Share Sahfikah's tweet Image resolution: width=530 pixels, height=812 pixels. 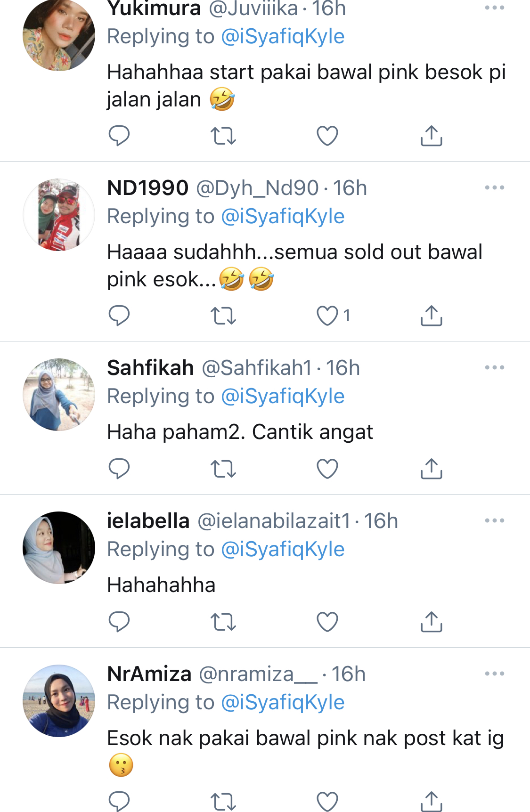point(431,469)
